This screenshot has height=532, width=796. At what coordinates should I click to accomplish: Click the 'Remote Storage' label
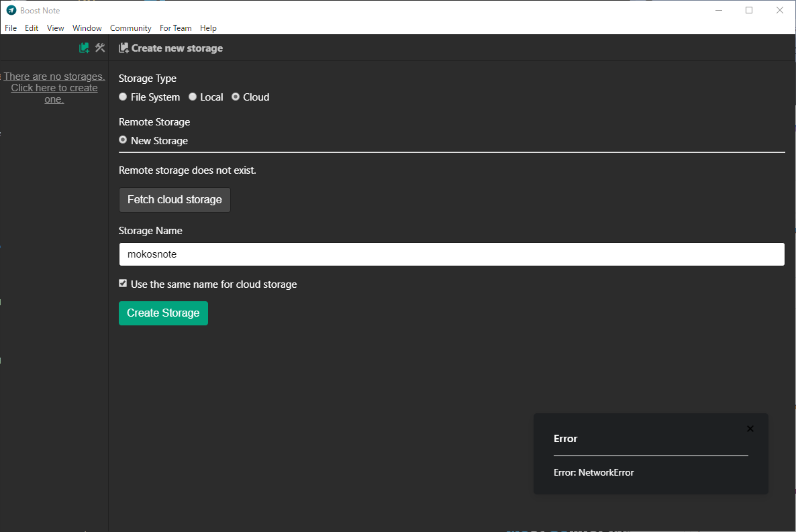[154, 122]
